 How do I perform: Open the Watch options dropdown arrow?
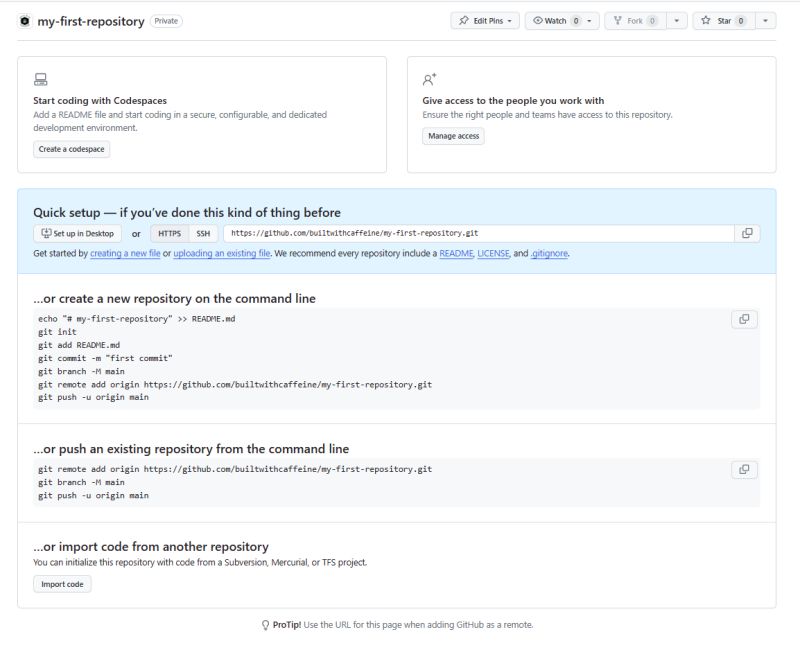[x=591, y=20]
